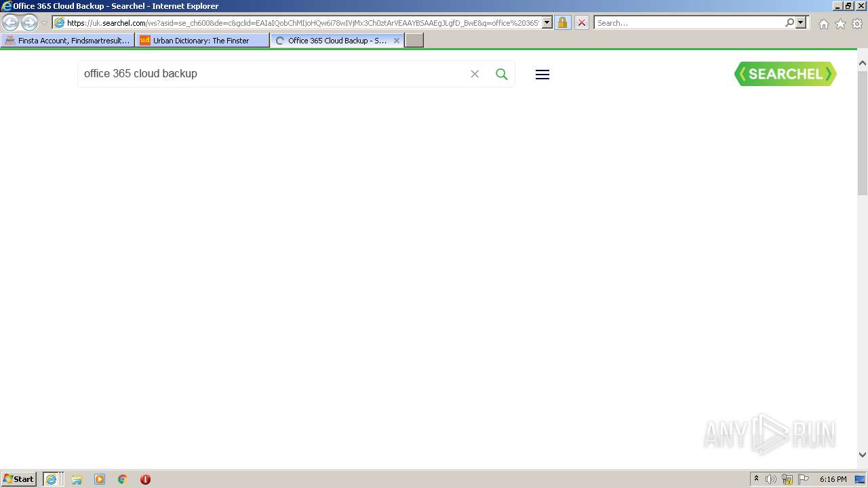
Task: Click the IE search magnifier icon
Action: (789, 23)
